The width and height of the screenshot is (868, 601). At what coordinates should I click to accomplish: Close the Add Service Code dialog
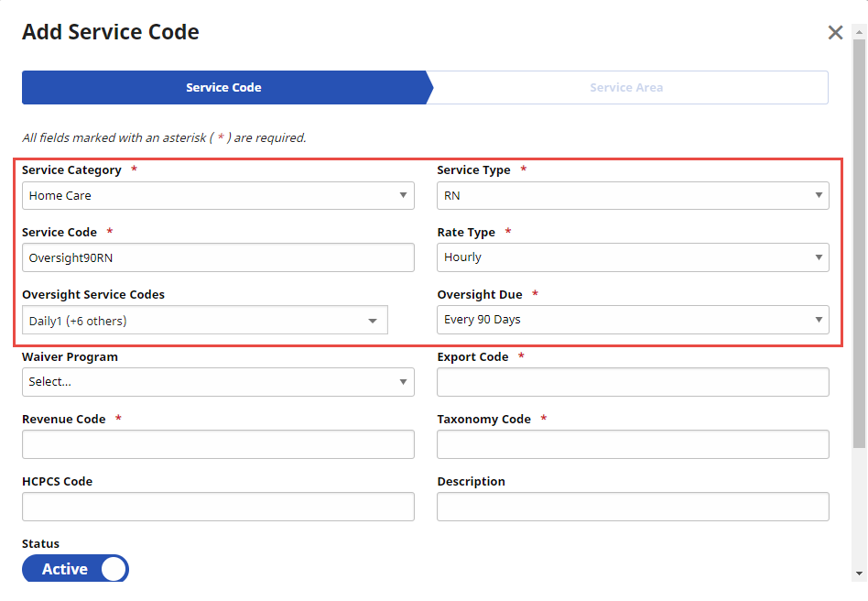[x=835, y=33]
